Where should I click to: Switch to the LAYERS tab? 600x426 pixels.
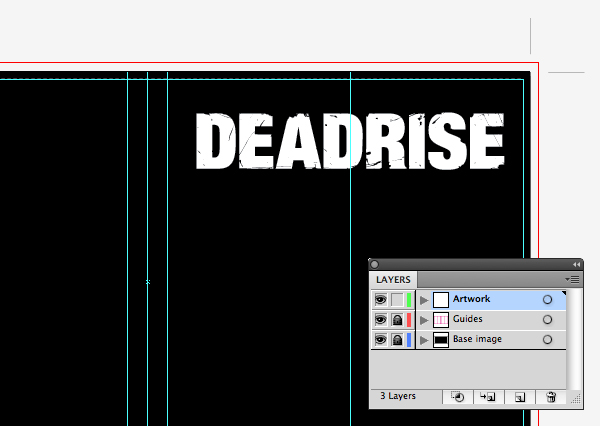(x=393, y=280)
